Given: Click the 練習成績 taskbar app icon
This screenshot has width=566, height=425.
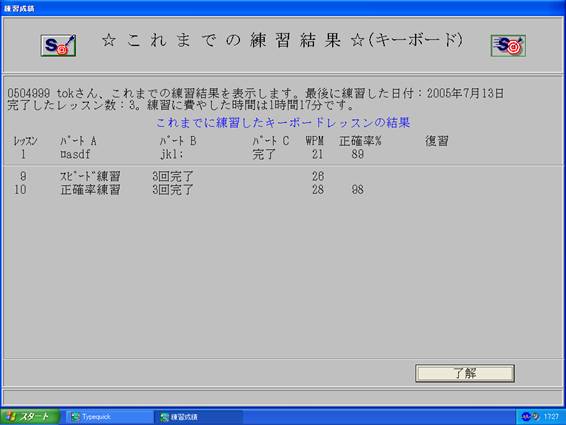Looking at the screenshot, I should click(165, 417).
